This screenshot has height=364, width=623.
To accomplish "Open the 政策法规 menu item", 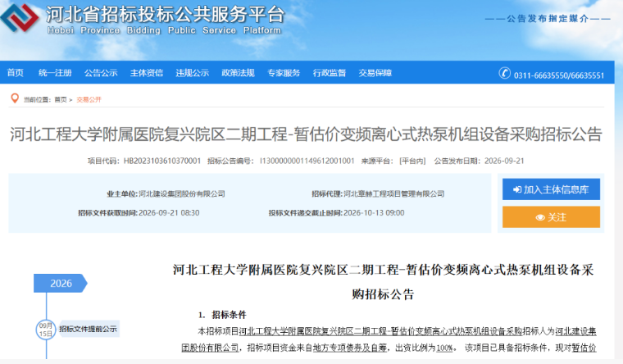I will click(x=238, y=73).
